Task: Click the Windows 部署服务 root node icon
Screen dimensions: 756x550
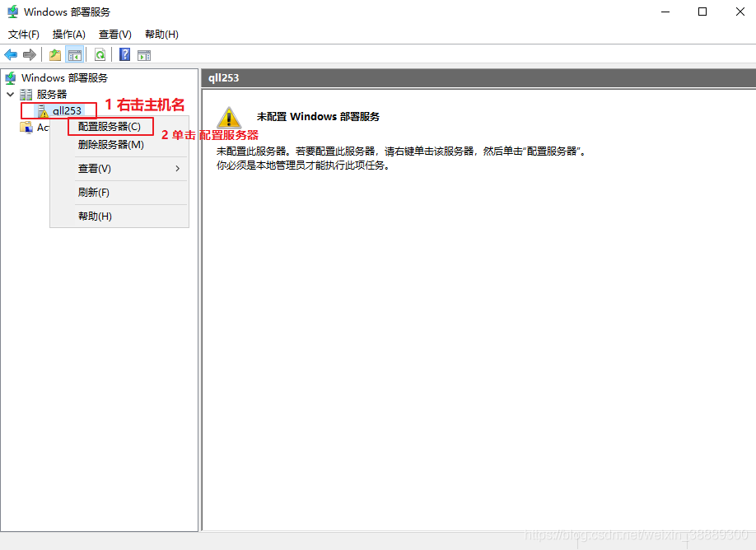Action: pyautogui.click(x=11, y=78)
